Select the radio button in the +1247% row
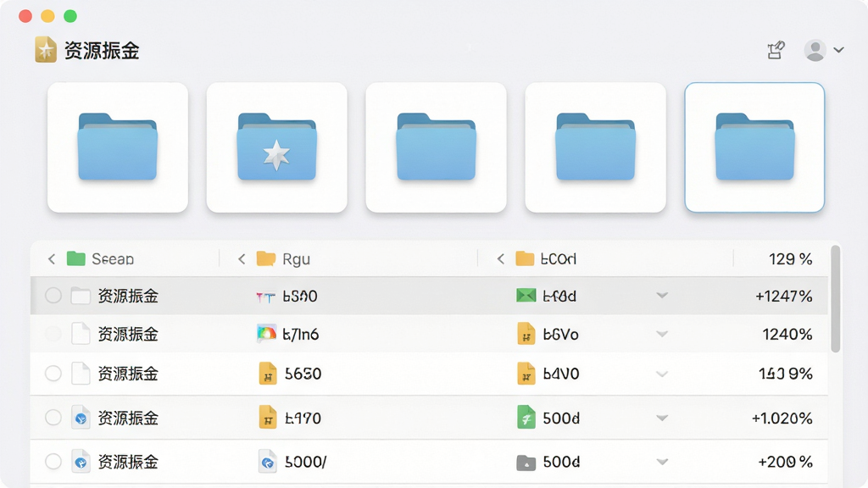The width and height of the screenshot is (868, 488). tap(53, 296)
